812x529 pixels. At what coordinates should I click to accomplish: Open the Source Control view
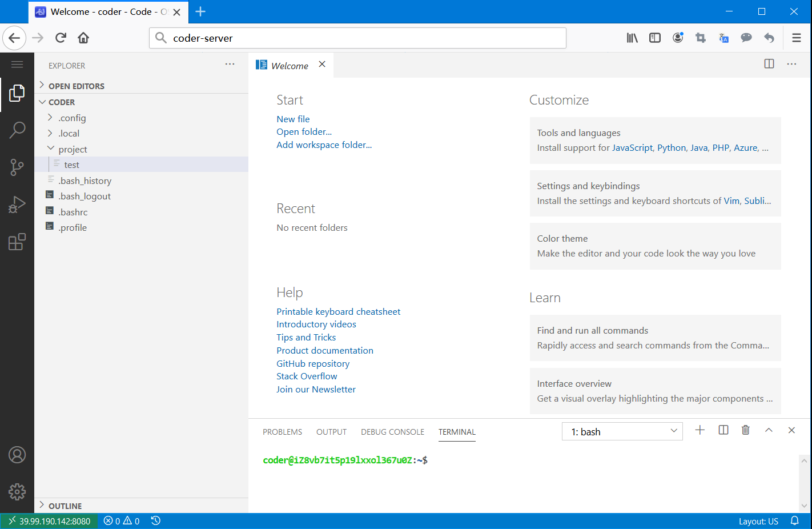(x=17, y=167)
